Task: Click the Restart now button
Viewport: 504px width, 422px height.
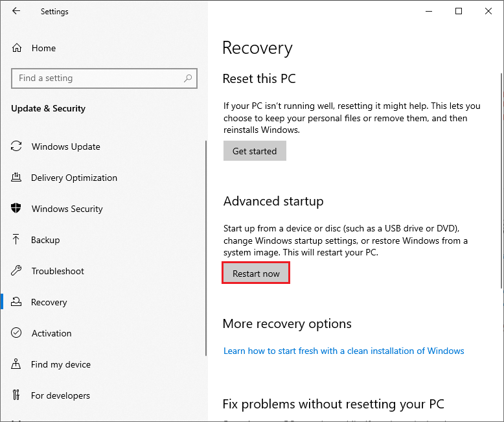Action: click(256, 273)
